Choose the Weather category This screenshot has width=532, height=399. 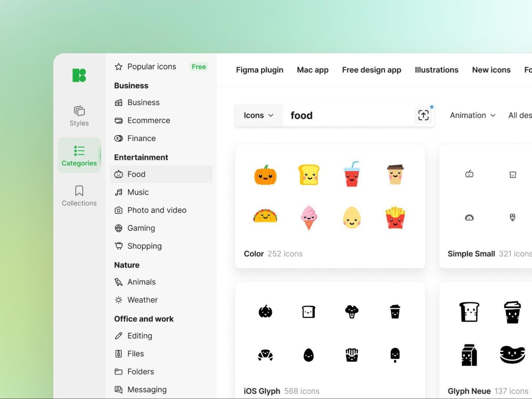(142, 300)
